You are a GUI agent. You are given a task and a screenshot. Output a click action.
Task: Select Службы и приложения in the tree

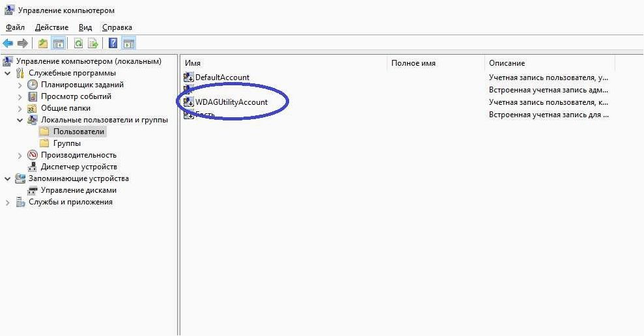(70, 202)
